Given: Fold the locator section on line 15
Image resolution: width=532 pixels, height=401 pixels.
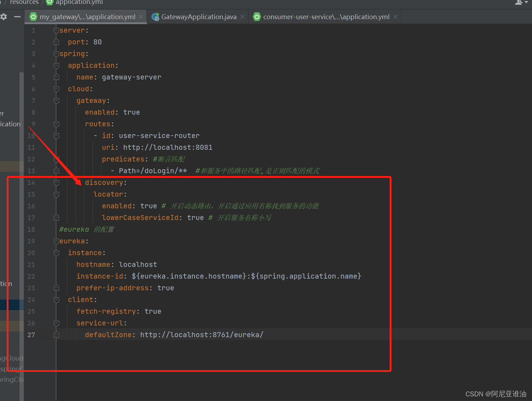Looking at the screenshot, I should (56, 194).
